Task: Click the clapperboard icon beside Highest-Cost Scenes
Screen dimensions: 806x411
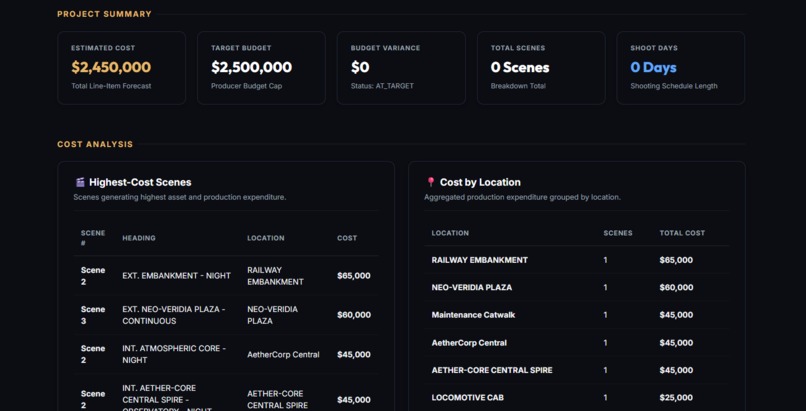Action: 80,182
